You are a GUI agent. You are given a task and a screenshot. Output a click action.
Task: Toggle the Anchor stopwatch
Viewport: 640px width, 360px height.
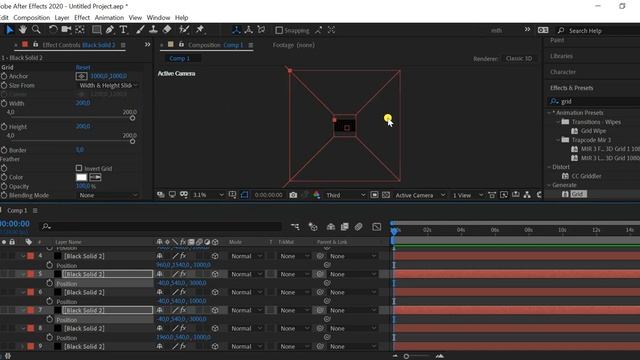[4, 76]
